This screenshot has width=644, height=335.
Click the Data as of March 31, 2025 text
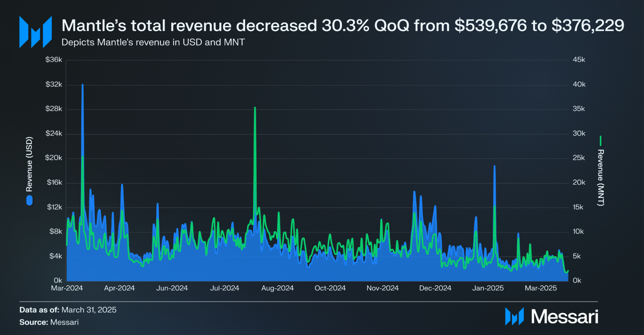click(x=68, y=310)
